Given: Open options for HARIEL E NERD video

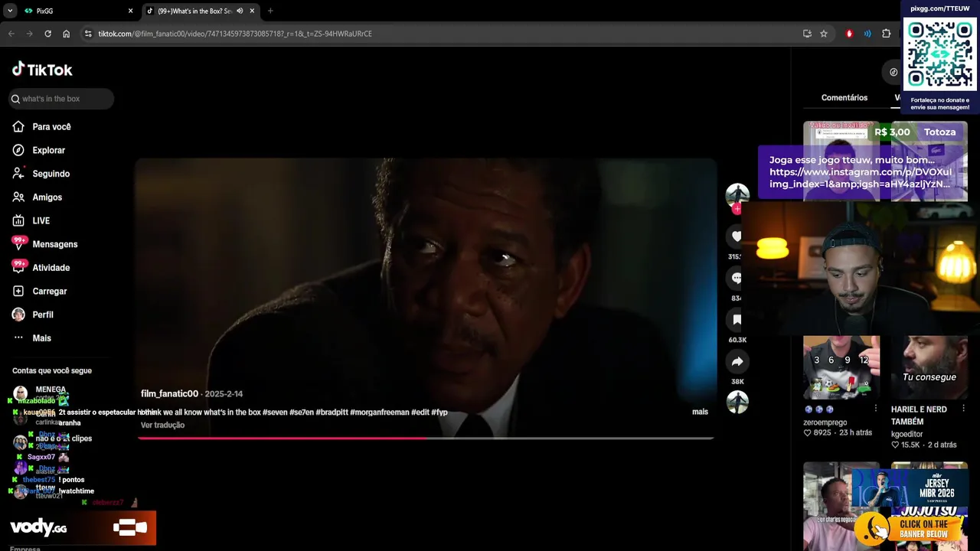Looking at the screenshot, I should pos(964,409).
